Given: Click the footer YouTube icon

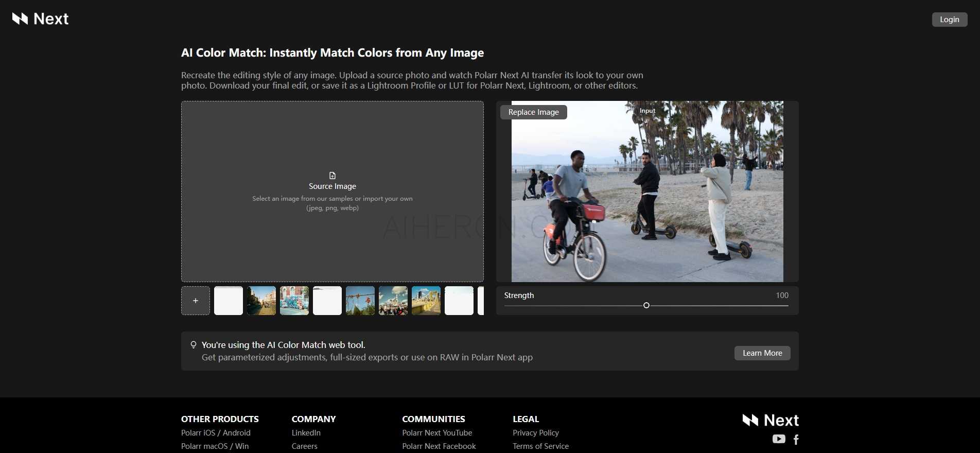Looking at the screenshot, I should (779, 439).
